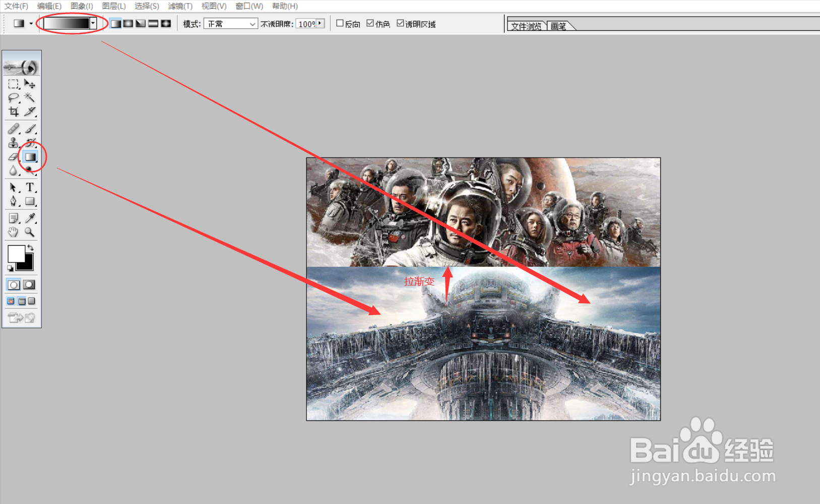Select the Zoom tool

[x=30, y=232]
